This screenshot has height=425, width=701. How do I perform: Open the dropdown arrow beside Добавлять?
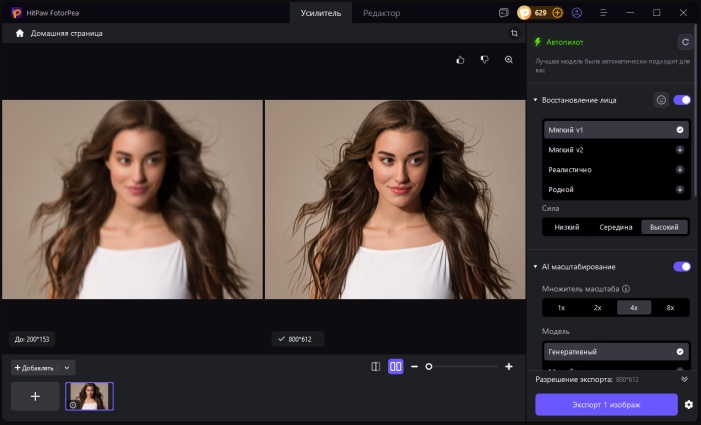coord(67,368)
